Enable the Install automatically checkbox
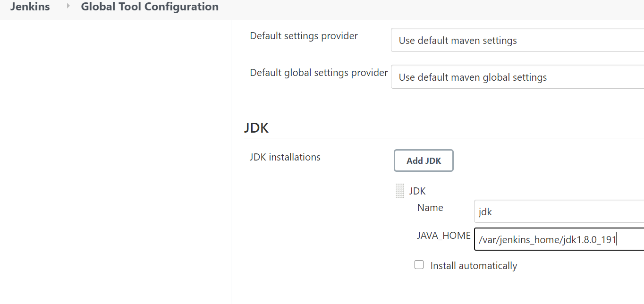 coord(419,265)
